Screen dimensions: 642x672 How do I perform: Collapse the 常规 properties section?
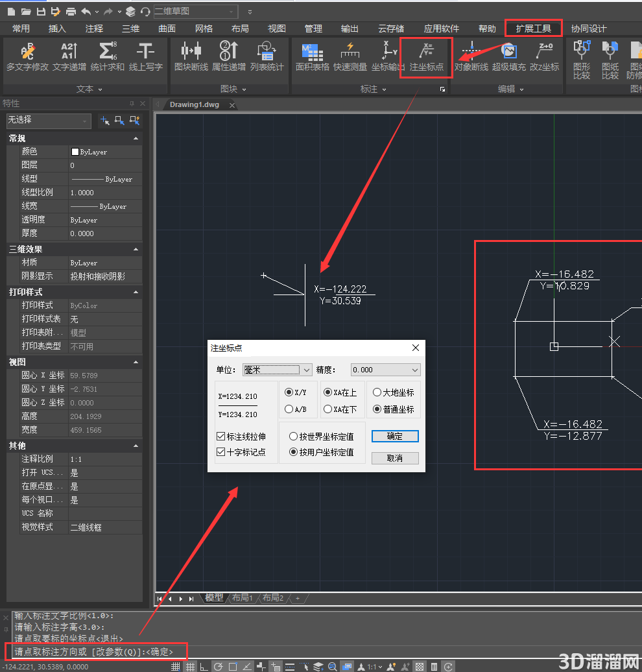tap(136, 138)
